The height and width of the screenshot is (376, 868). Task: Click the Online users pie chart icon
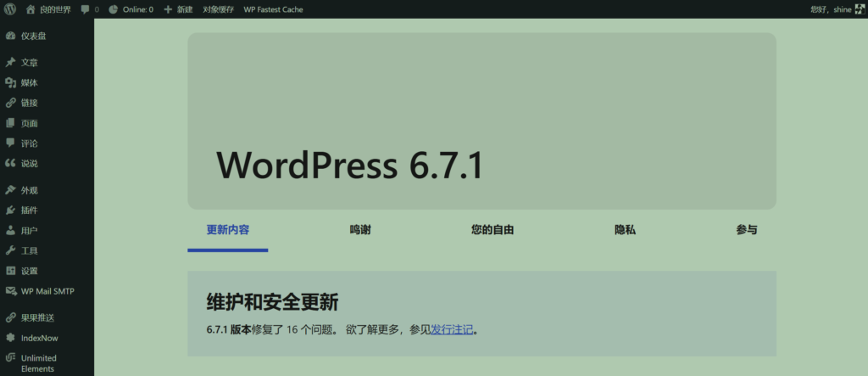coord(113,9)
